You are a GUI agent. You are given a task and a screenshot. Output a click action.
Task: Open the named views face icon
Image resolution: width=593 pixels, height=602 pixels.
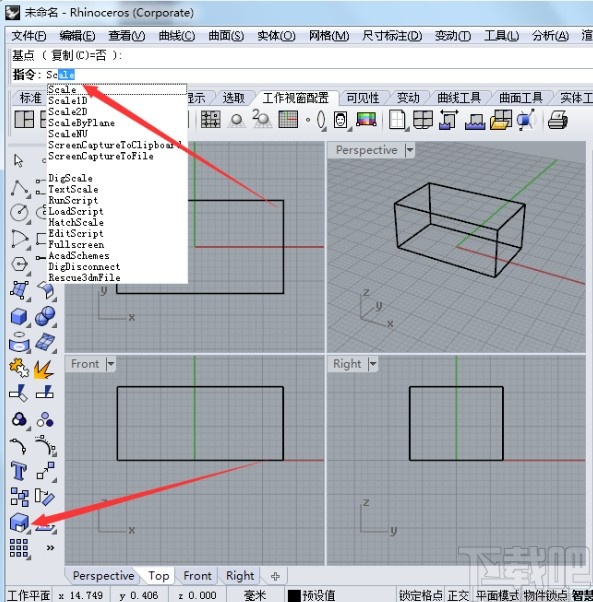[x=341, y=120]
